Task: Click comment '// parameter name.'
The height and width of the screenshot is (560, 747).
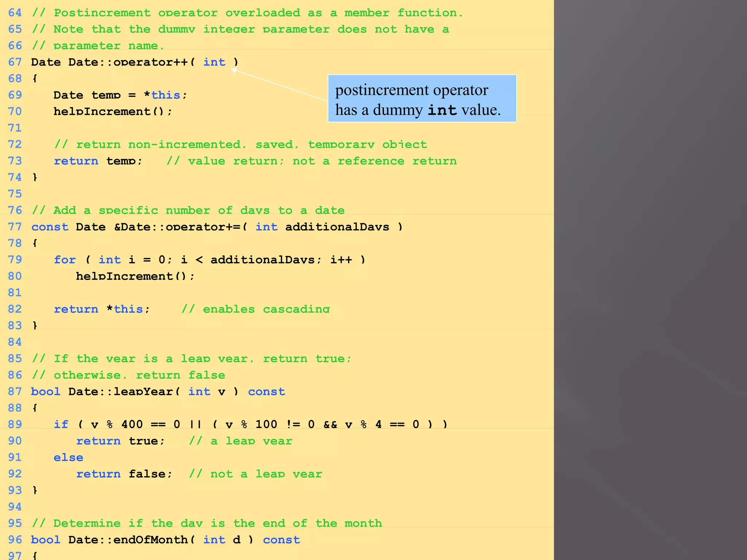Action: 98,46
